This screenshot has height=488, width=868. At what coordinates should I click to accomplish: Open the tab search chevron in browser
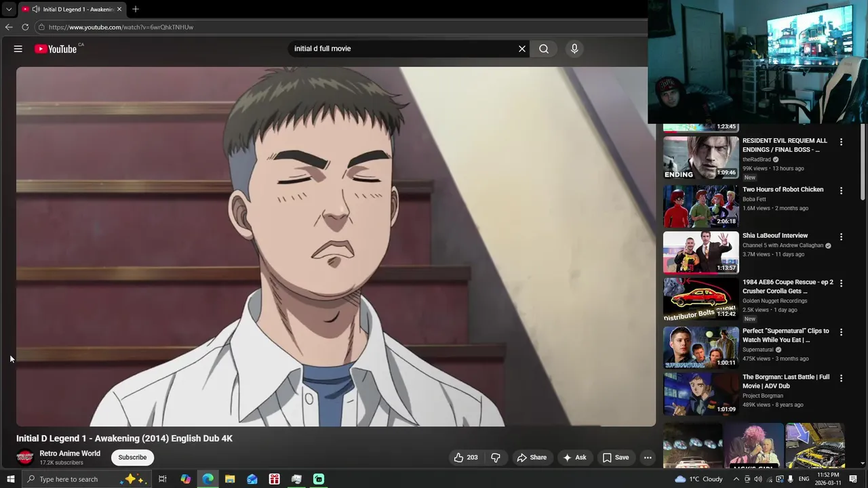click(9, 9)
